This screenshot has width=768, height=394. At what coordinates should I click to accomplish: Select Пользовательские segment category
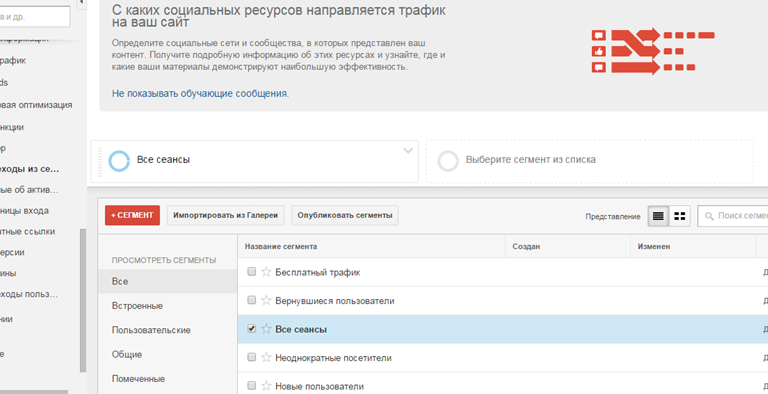tap(168, 330)
